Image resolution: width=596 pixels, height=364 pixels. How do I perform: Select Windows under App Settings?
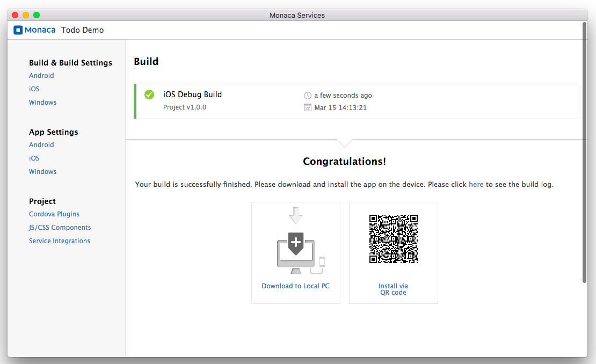pos(42,172)
